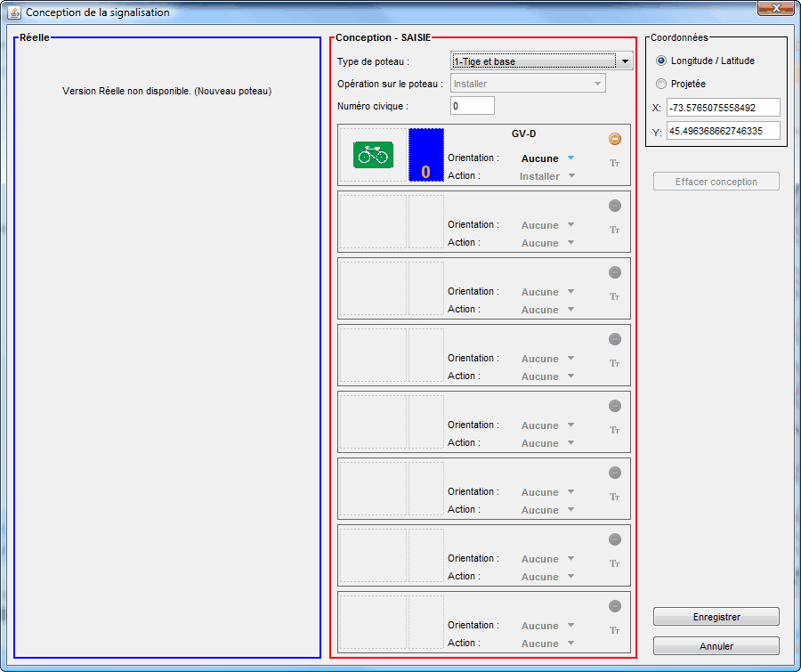Image resolution: width=801 pixels, height=672 pixels.
Task: Click the grey minus icon in third sign row
Action: click(x=614, y=272)
